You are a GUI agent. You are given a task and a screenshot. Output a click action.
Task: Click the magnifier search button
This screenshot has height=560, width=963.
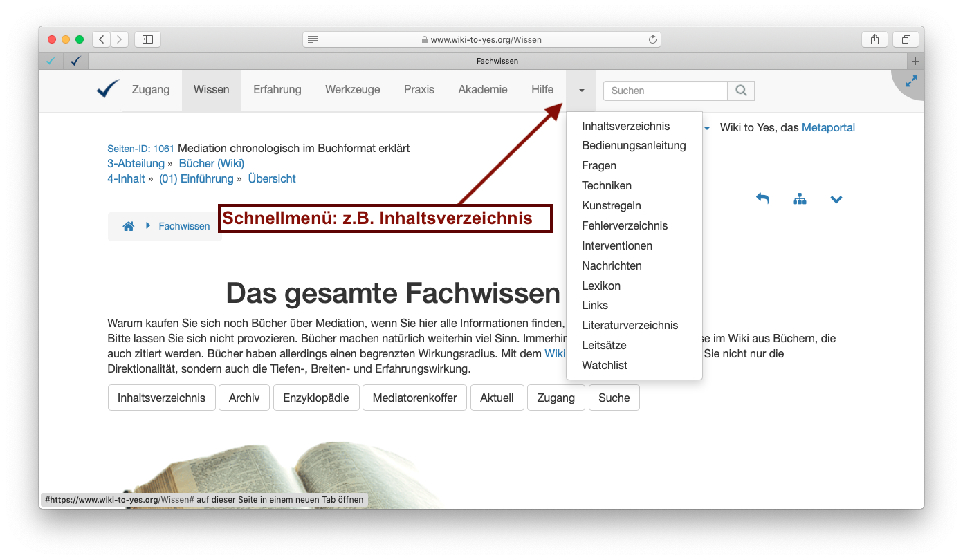click(741, 91)
